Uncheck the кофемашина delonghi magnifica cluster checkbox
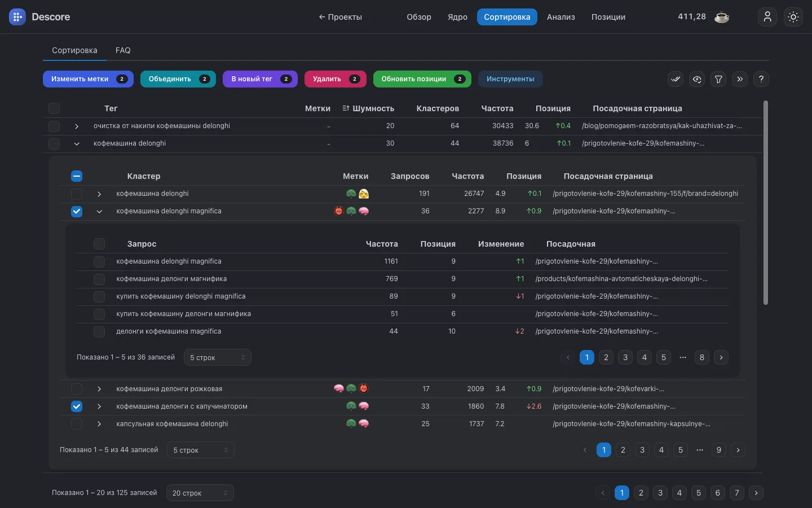 [77, 211]
